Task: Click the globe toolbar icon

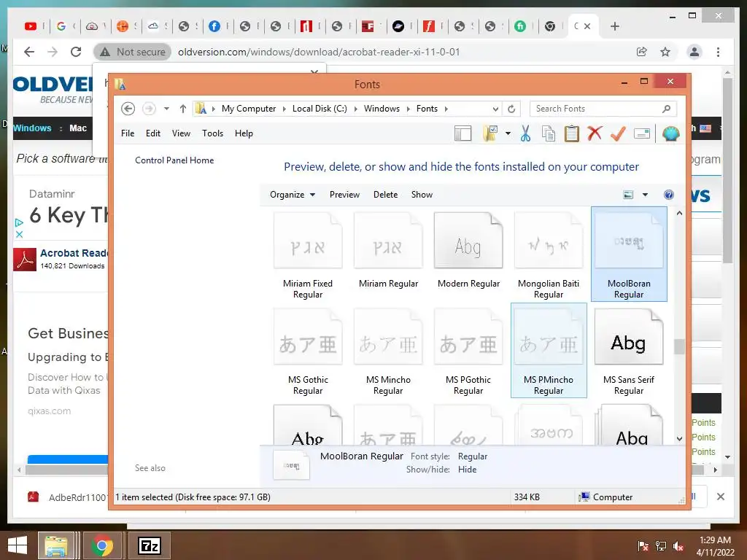Action: click(x=670, y=134)
